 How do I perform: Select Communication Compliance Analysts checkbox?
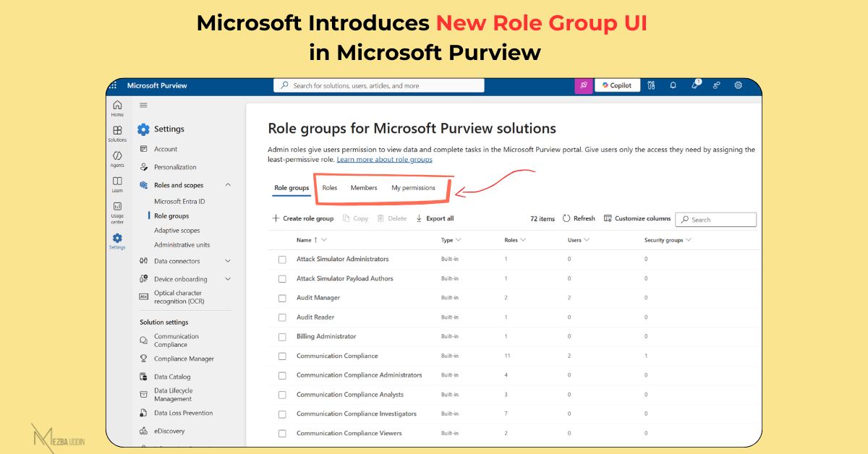[x=282, y=395]
